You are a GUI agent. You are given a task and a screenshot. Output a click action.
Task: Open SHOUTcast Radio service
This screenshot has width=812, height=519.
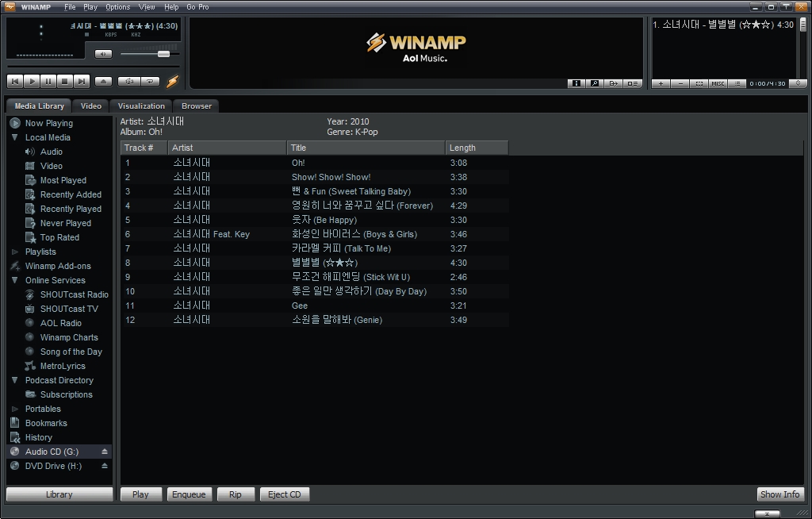click(x=74, y=294)
